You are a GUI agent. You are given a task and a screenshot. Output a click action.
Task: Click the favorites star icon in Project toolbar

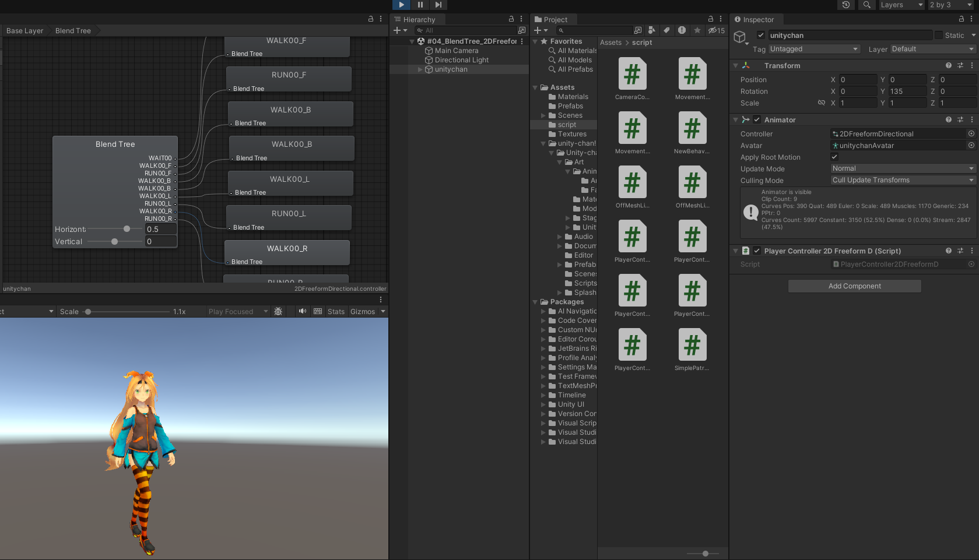697,30
